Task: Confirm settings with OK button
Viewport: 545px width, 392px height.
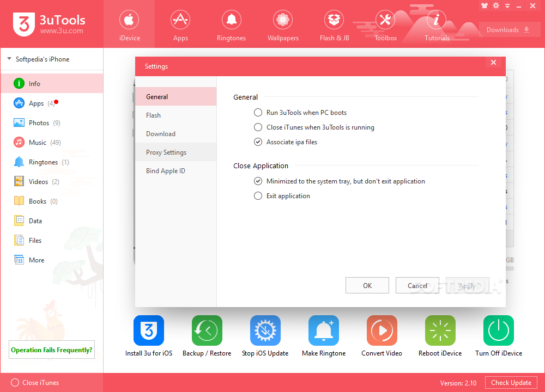Action: pos(367,285)
